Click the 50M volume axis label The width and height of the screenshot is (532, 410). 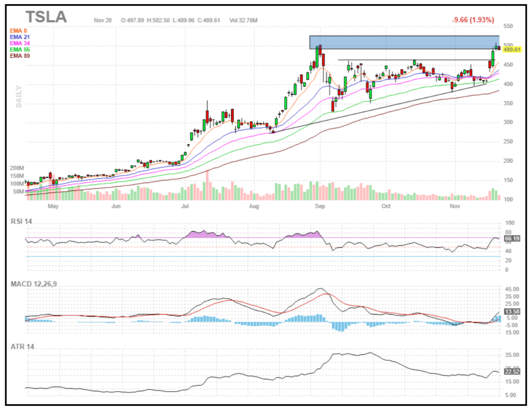point(18,191)
